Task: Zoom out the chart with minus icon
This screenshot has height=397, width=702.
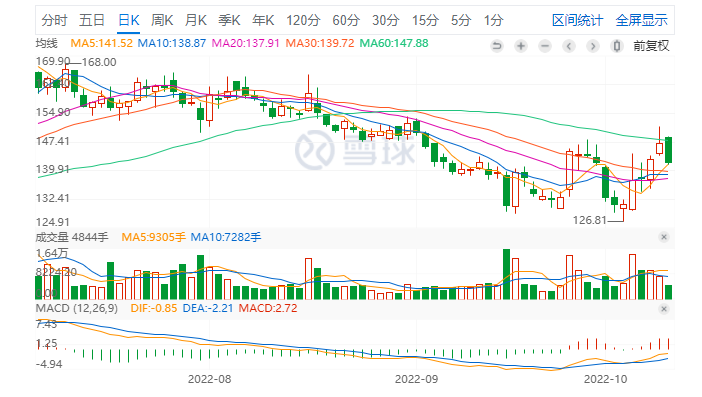Action: pyautogui.click(x=545, y=46)
